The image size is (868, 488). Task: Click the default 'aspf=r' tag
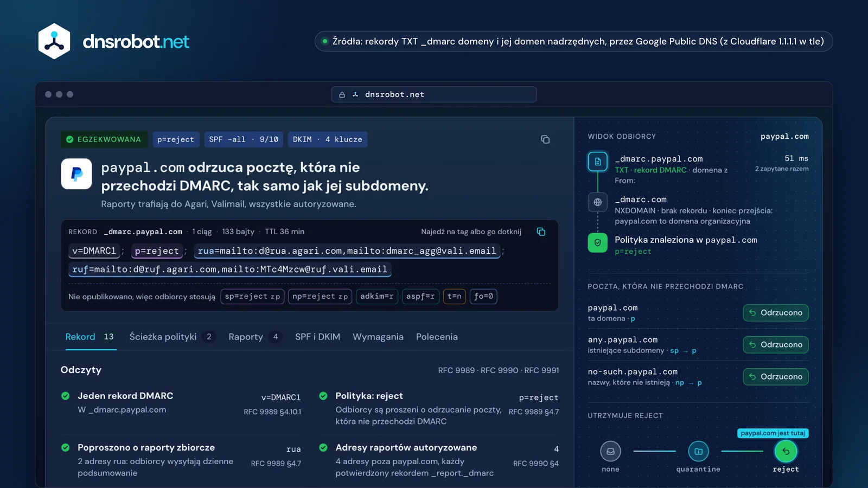pos(420,297)
